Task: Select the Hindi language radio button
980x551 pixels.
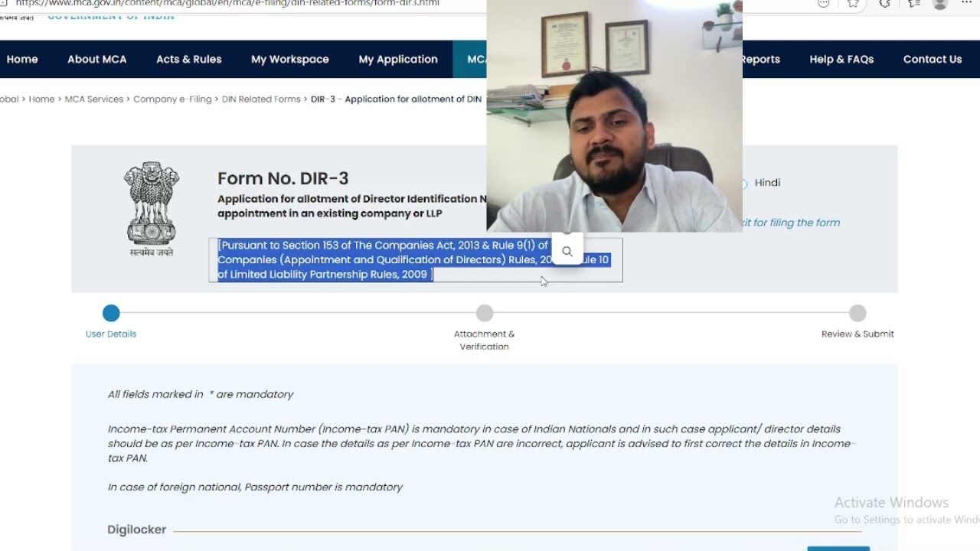Action: point(743,184)
